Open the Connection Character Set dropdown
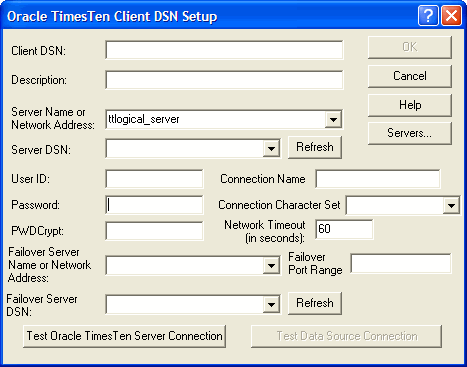 tap(451, 205)
